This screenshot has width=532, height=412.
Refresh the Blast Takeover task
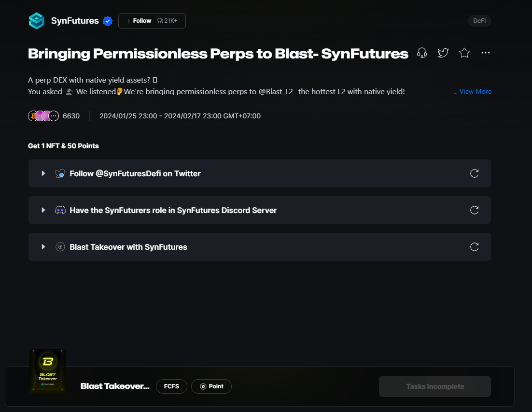pyautogui.click(x=474, y=247)
